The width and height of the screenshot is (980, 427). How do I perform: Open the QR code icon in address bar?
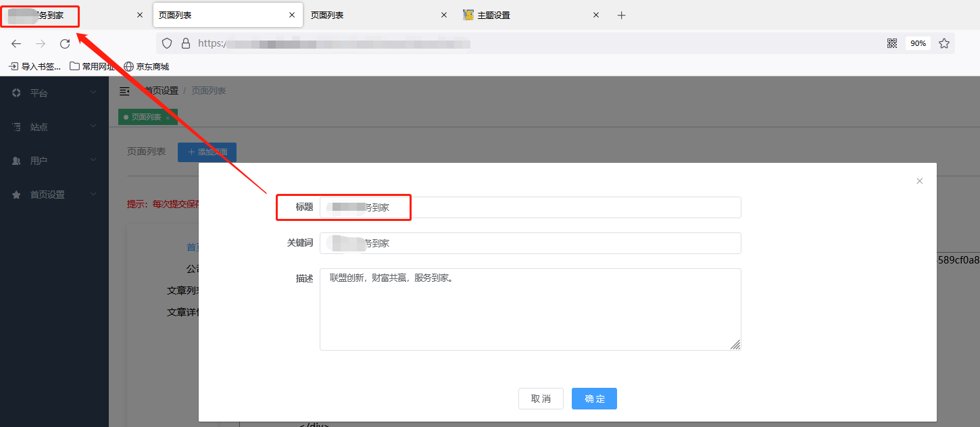(x=892, y=43)
